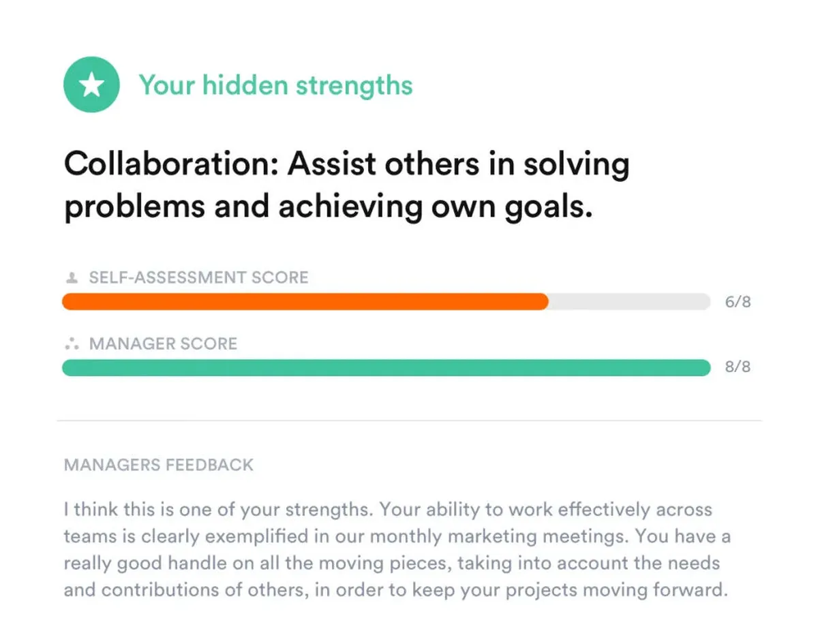This screenshot has width=818, height=644.
Task: Click the SELF-ASSESSMENT SCORE label
Action: pos(198,278)
